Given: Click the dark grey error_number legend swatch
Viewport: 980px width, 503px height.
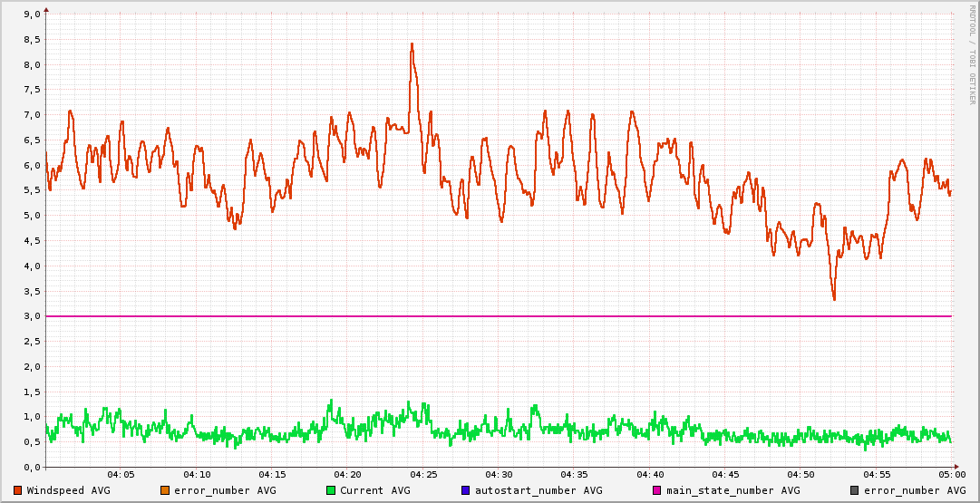Looking at the screenshot, I should click(x=855, y=490).
